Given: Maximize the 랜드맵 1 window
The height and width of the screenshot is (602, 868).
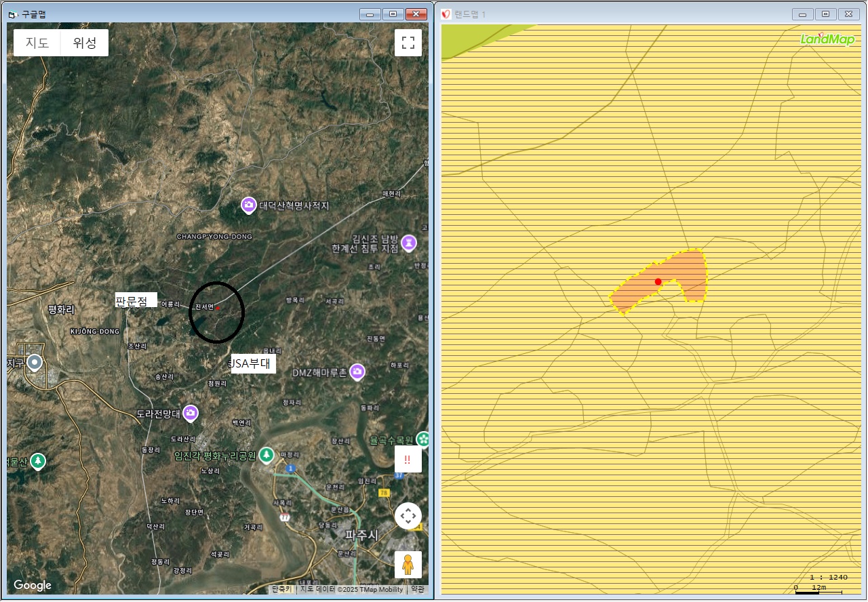Looking at the screenshot, I should [825, 14].
